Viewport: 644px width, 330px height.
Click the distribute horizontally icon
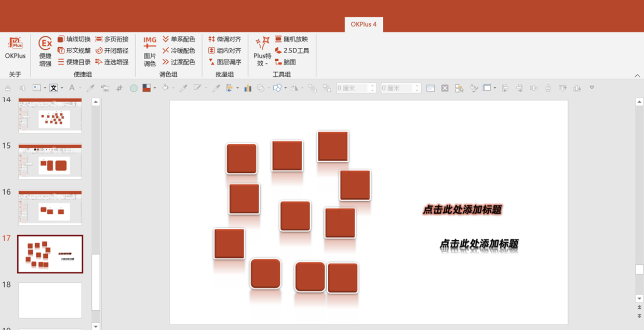click(x=533, y=88)
